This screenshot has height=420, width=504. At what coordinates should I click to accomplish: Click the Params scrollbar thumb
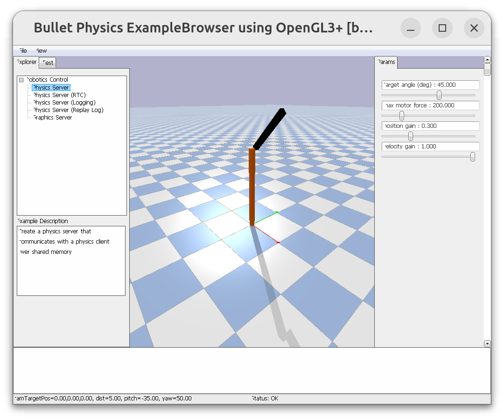[x=487, y=69]
